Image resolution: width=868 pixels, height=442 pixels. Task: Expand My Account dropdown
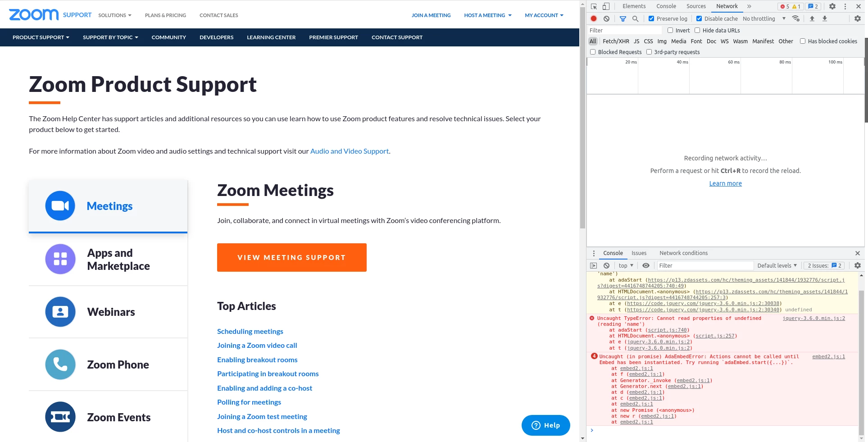point(544,15)
